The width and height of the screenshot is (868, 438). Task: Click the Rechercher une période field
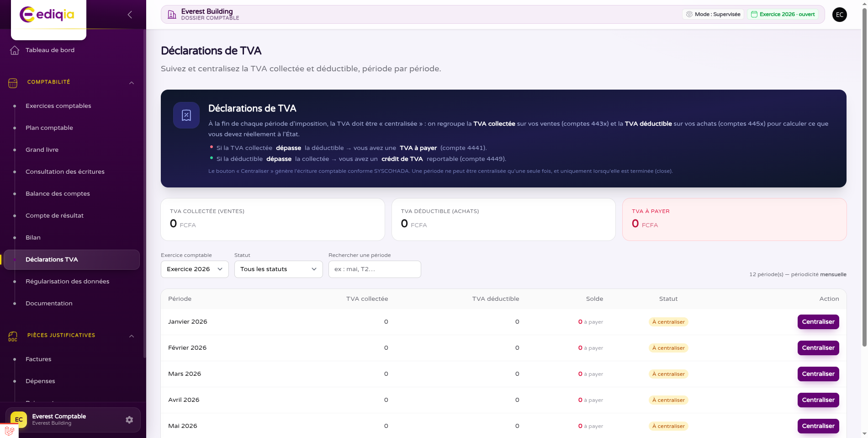pyautogui.click(x=375, y=269)
